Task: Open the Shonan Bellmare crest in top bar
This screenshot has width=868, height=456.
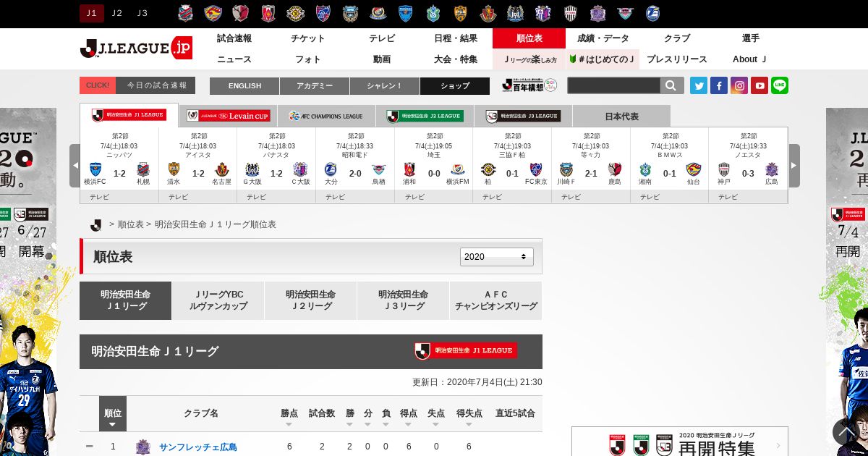Action: coord(433,13)
